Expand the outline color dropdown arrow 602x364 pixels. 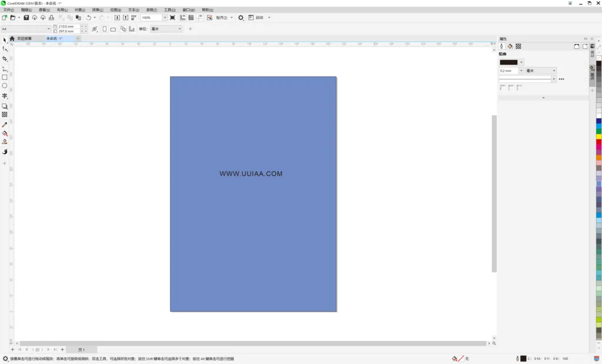(x=521, y=62)
